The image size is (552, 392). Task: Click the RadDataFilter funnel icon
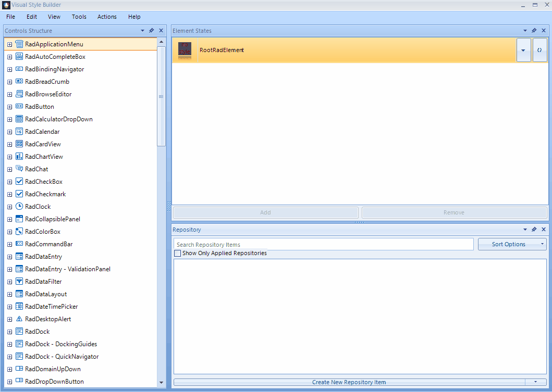point(19,281)
